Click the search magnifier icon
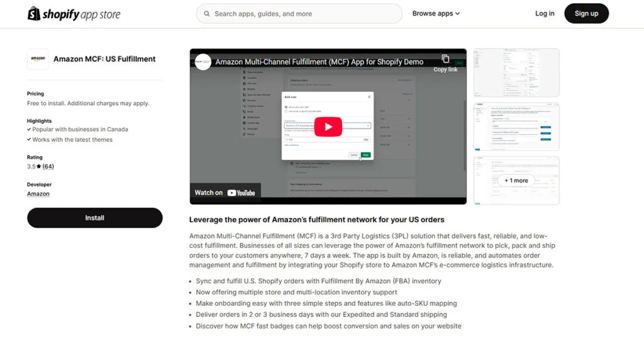 click(x=207, y=14)
